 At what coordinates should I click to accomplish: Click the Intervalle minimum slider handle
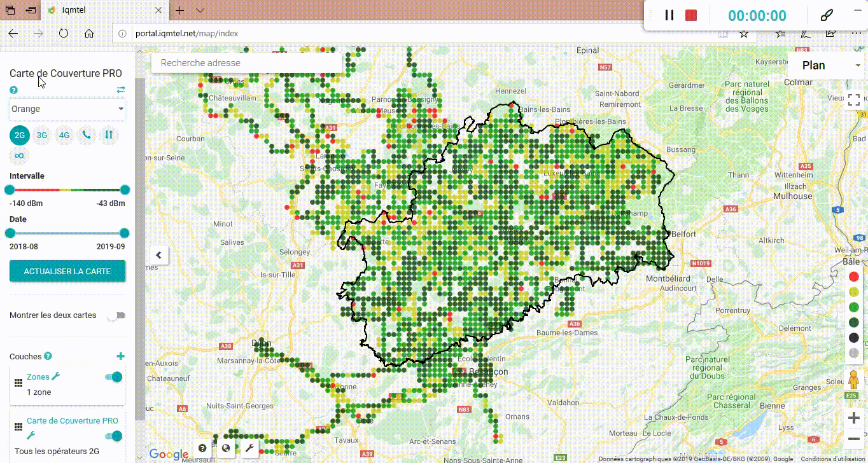[10, 190]
